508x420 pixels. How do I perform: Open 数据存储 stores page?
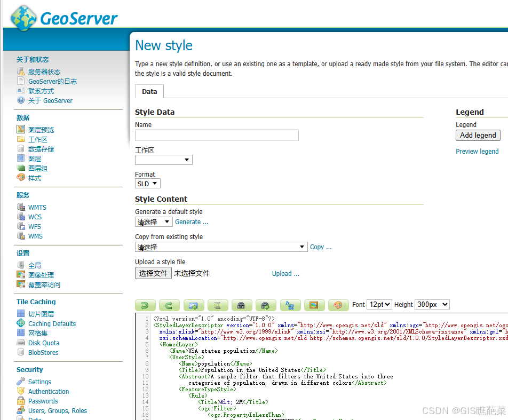41,149
